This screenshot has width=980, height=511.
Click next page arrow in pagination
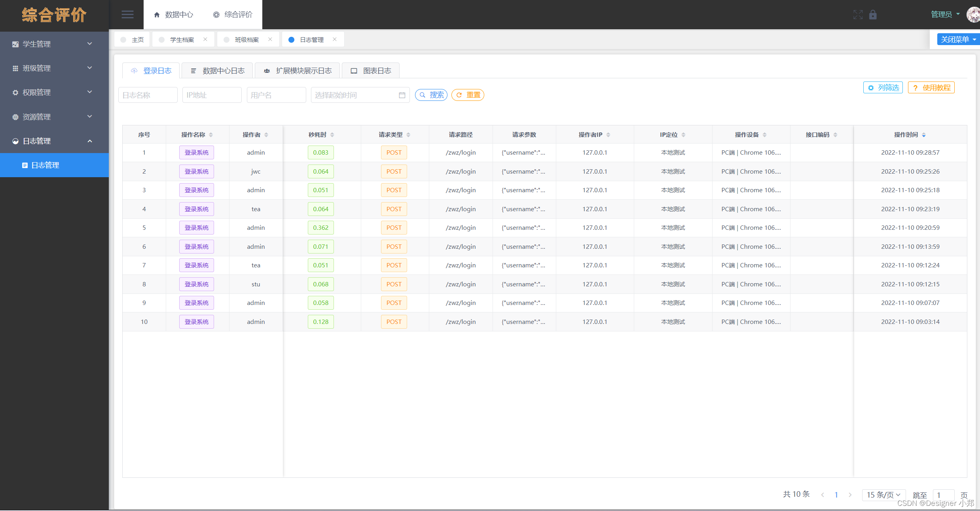click(x=850, y=495)
